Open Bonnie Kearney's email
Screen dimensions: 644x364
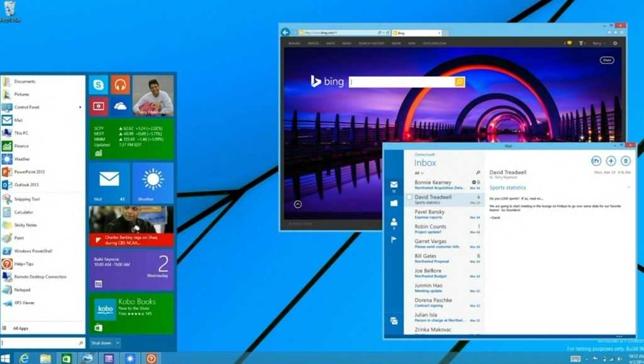pyautogui.click(x=444, y=185)
